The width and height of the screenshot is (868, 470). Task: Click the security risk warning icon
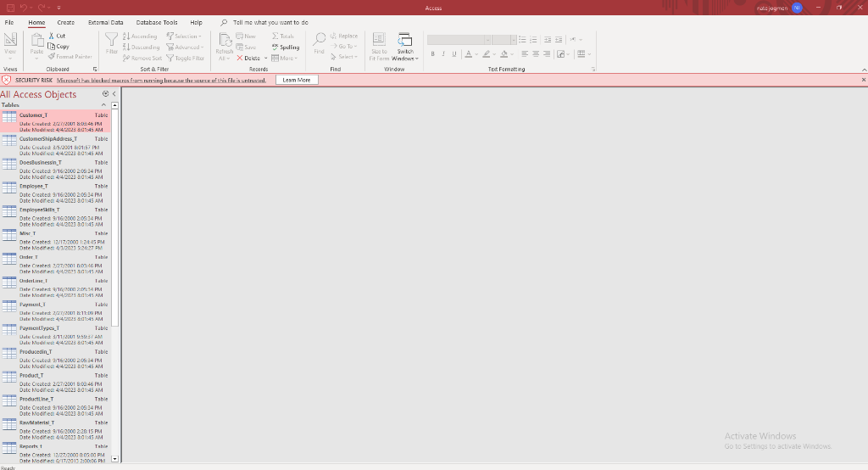tap(7, 80)
